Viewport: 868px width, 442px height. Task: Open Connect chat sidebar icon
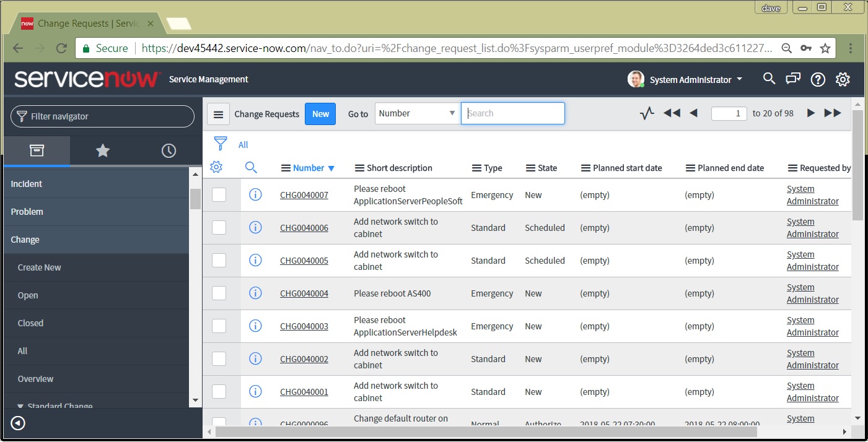click(x=793, y=79)
